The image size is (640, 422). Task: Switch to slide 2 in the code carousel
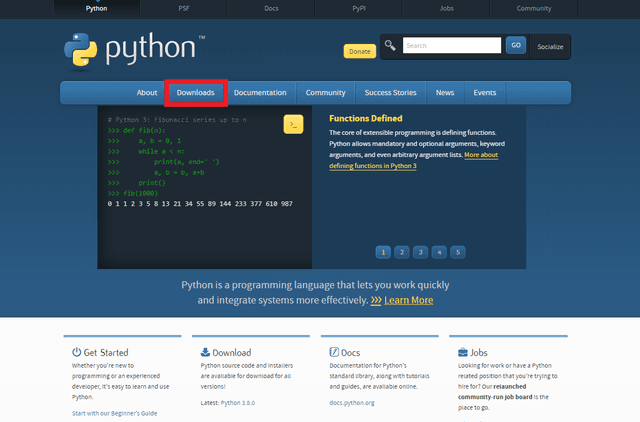402,252
